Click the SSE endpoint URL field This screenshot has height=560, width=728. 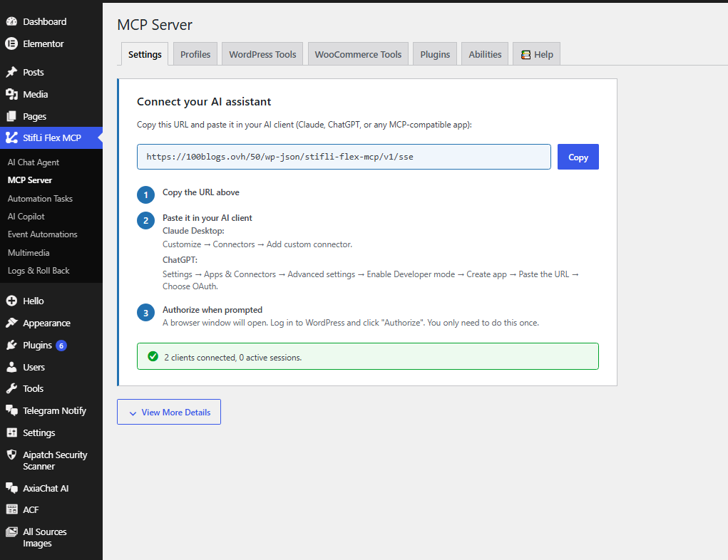coord(344,157)
